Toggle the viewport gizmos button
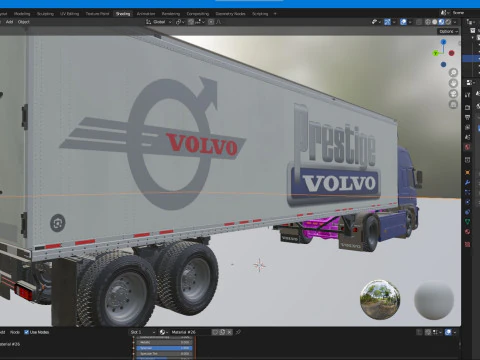This screenshot has width=480, height=360. coord(387,22)
